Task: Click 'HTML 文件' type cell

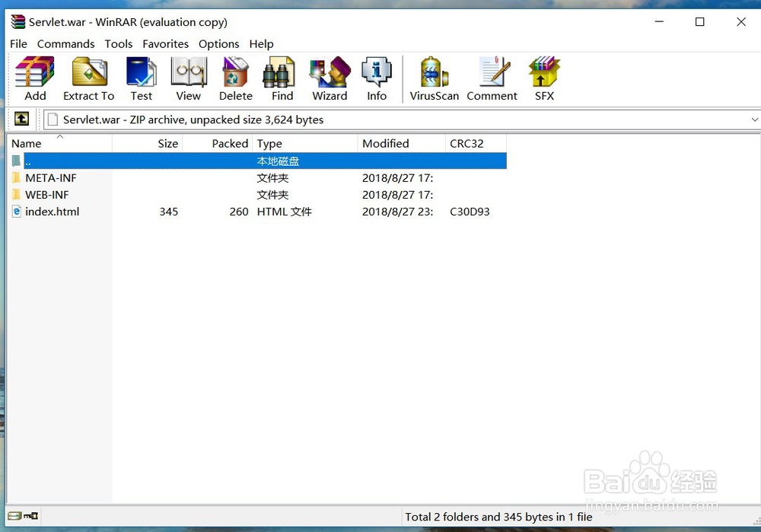Action: pyautogui.click(x=285, y=212)
